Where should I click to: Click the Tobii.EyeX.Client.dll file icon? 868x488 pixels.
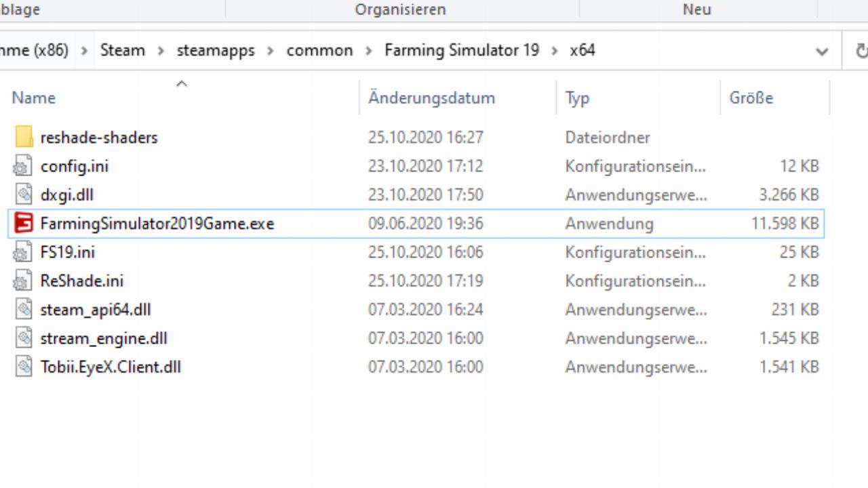click(24, 367)
